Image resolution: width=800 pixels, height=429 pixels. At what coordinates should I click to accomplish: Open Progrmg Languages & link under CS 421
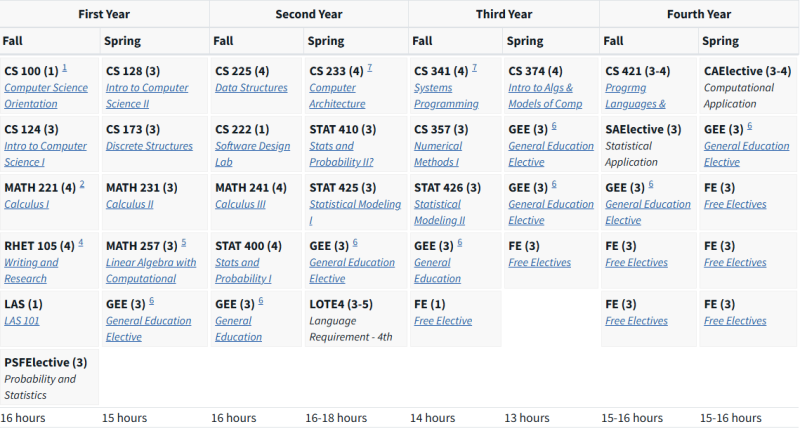(635, 95)
